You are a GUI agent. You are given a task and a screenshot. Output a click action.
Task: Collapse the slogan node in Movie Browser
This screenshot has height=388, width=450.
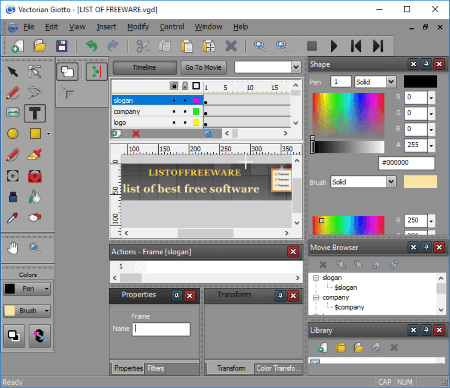pyautogui.click(x=316, y=278)
